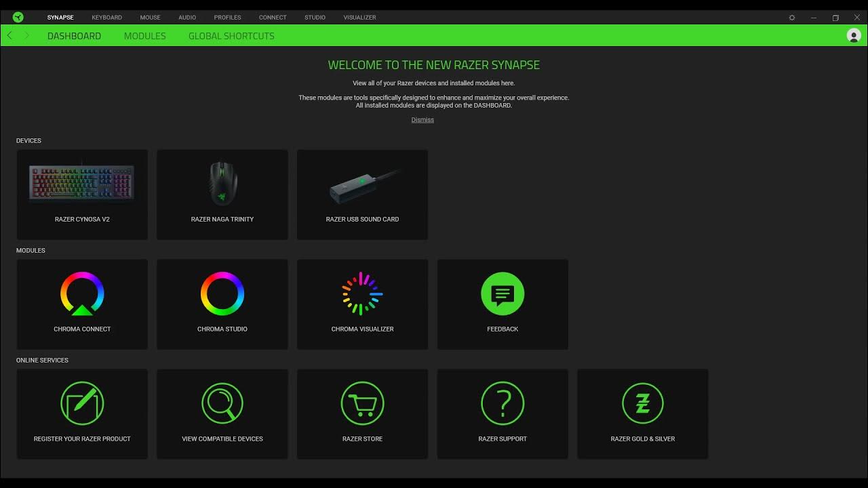Image resolution: width=868 pixels, height=488 pixels.
Task: Open Razer Support question mark icon
Action: click(x=502, y=403)
